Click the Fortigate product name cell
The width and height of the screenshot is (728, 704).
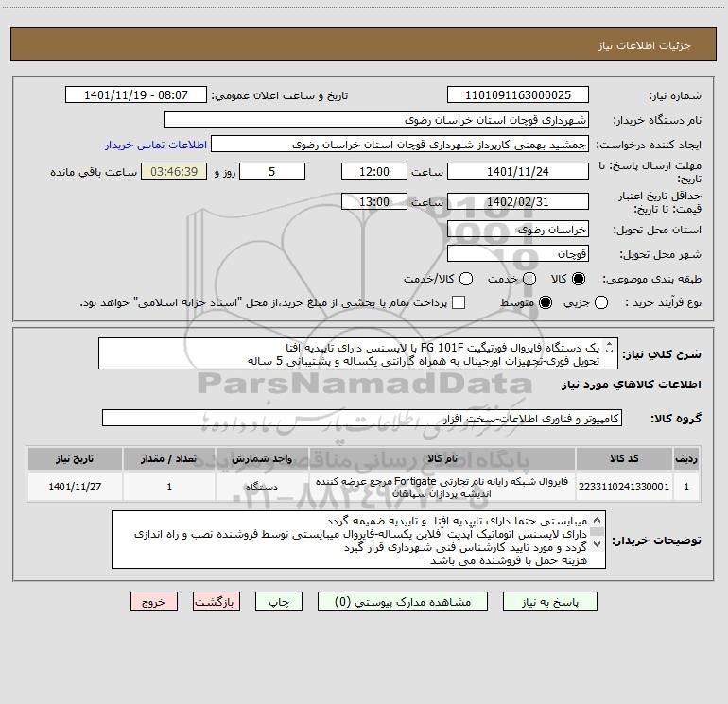point(442,487)
